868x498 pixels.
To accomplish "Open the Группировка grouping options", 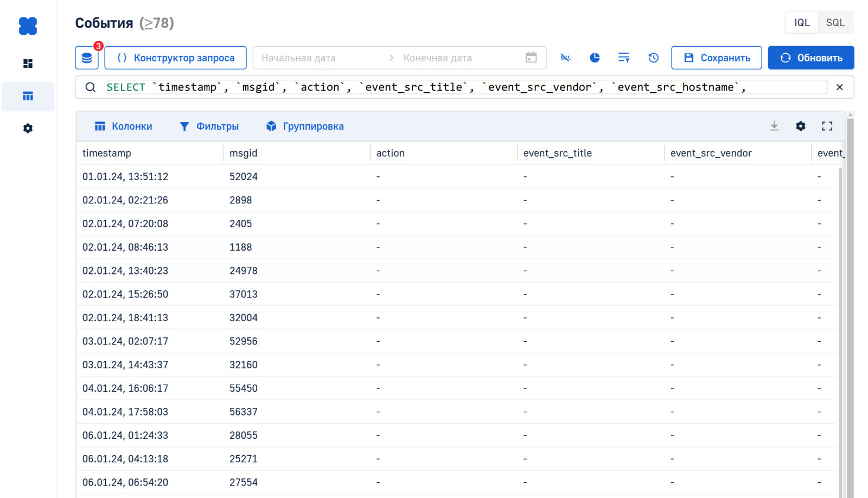I will 305,126.
